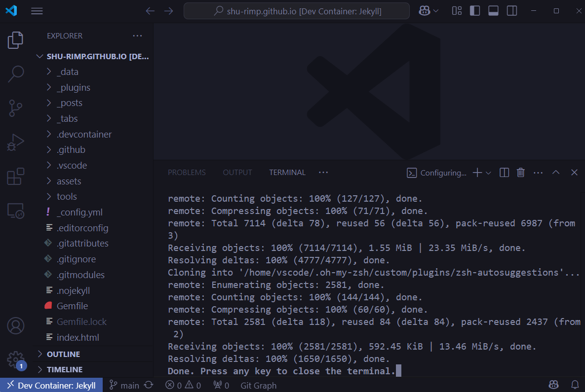This screenshot has width=585, height=392.
Task: Select the TERMINAL tab
Action: coord(287,173)
